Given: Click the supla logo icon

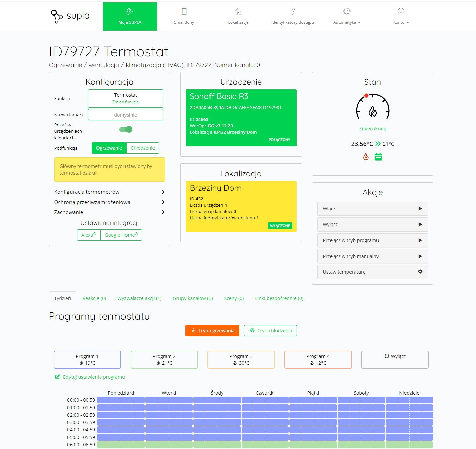Looking at the screenshot, I should (x=56, y=16).
